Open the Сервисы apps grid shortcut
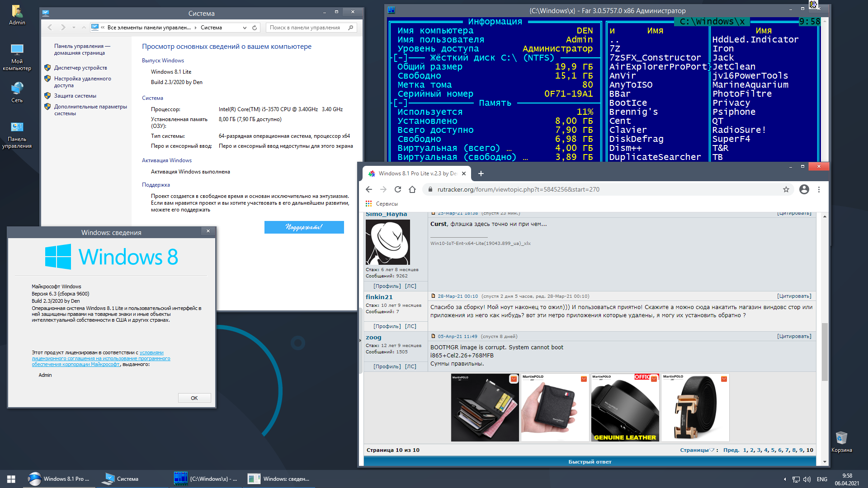The height and width of the screenshot is (488, 868). coord(382,204)
